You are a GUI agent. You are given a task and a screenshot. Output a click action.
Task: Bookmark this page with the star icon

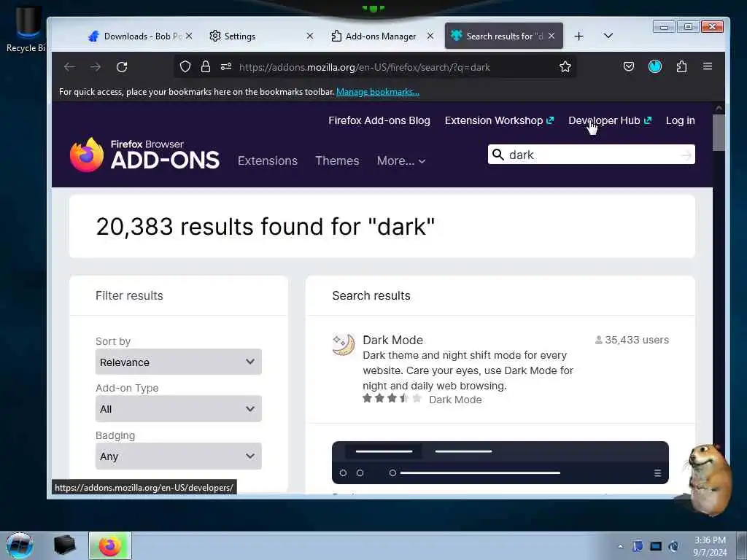click(565, 66)
